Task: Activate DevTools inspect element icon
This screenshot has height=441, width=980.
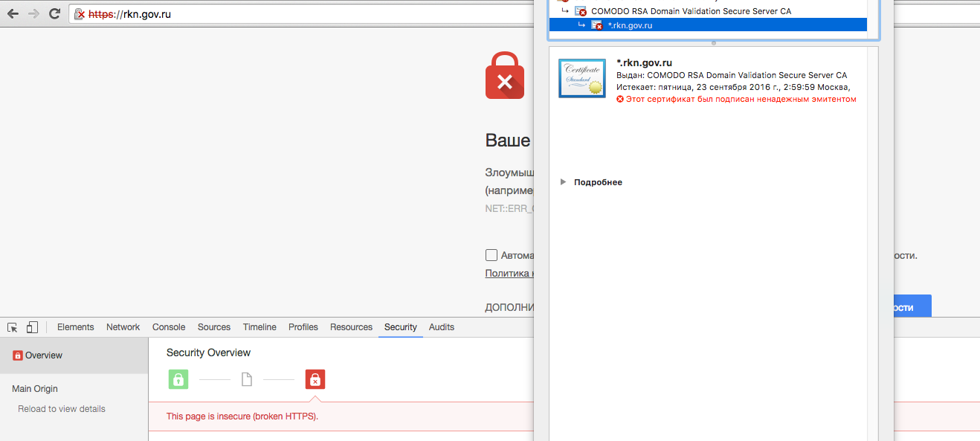Action: [x=13, y=327]
